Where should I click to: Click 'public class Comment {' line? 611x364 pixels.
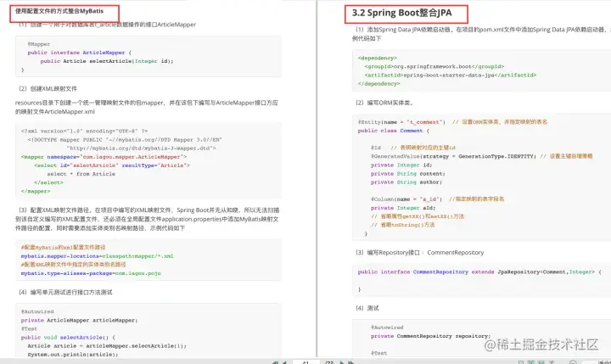click(393, 131)
